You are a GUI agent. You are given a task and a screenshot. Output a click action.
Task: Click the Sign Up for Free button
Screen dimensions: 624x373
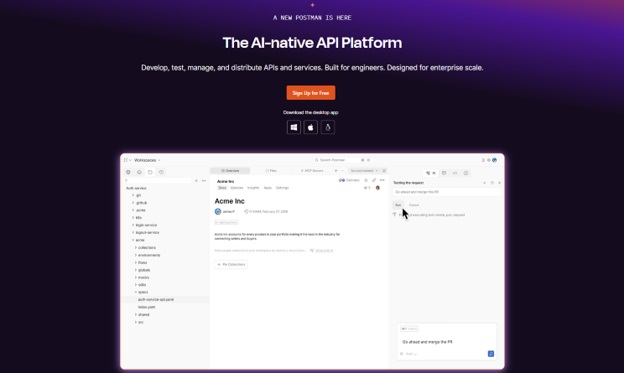click(311, 93)
